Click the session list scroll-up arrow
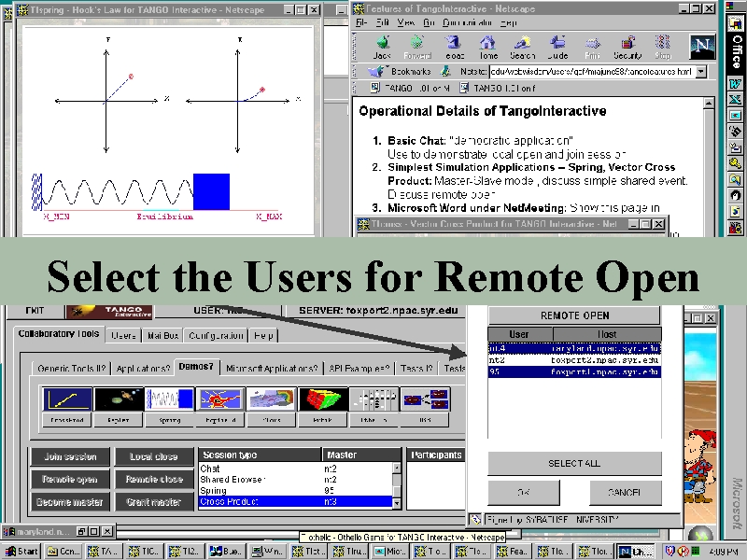 click(x=396, y=468)
